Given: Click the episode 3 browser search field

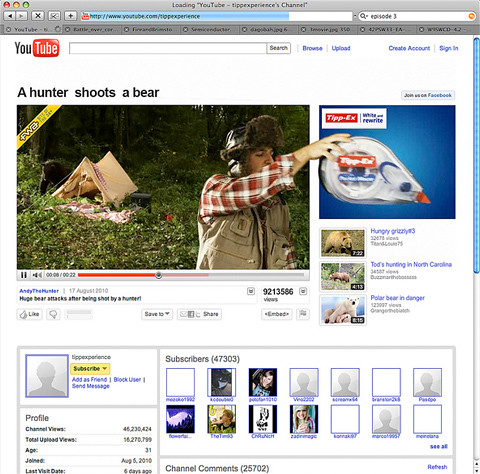Looking at the screenshot, I should tap(417, 16).
